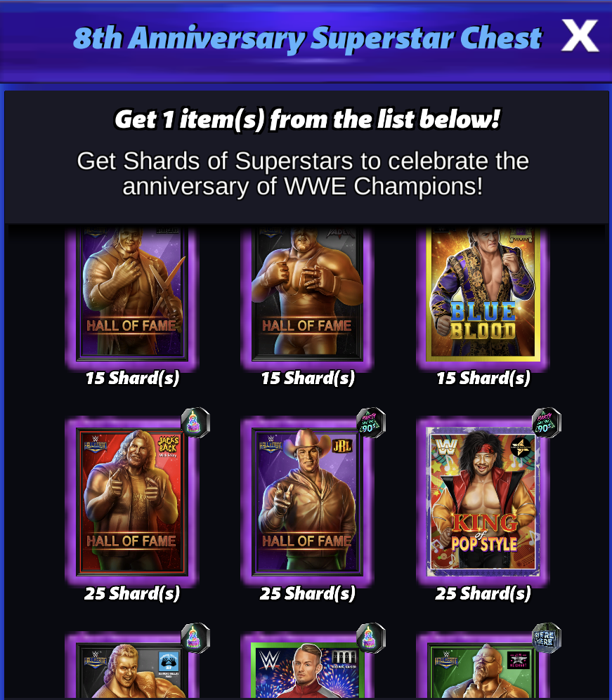Close the 8th Anniversary Superstar Chest popup
The width and height of the screenshot is (612, 700).
click(x=580, y=36)
